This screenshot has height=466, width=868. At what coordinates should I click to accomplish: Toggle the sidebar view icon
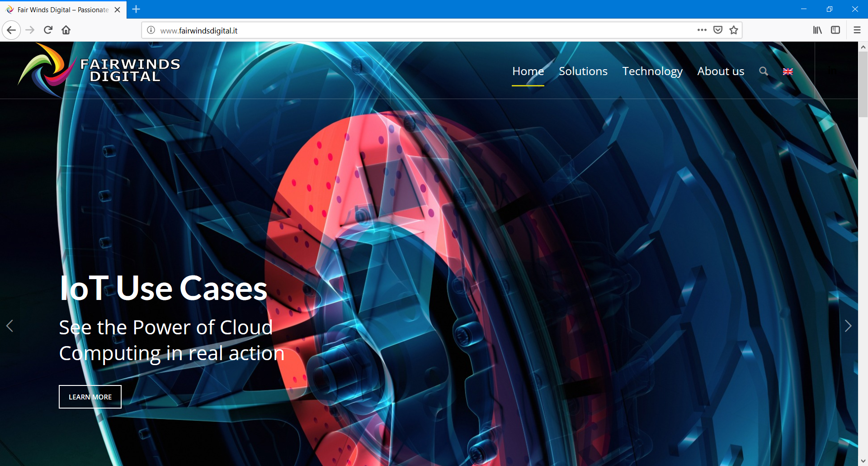click(x=835, y=30)
